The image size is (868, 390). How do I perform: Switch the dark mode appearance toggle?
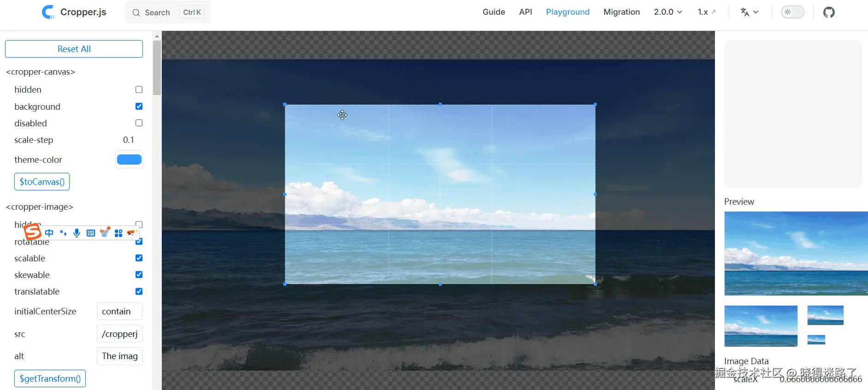792,12
